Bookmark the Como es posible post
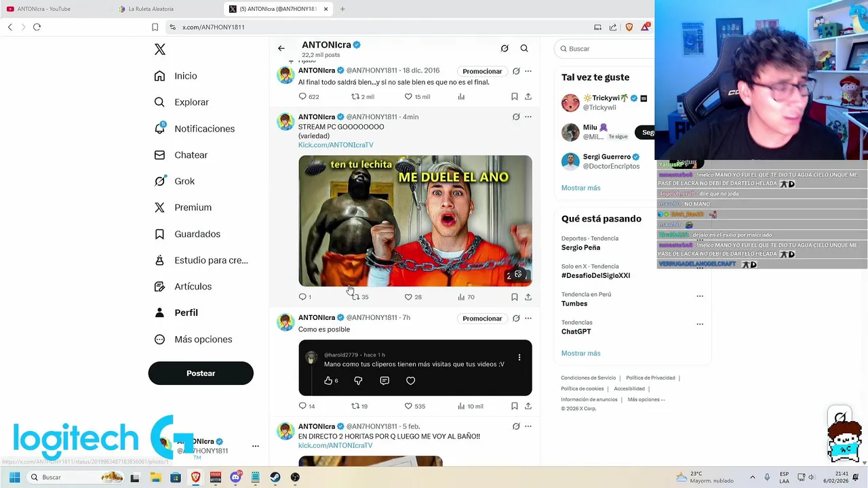 pos(515,407)
